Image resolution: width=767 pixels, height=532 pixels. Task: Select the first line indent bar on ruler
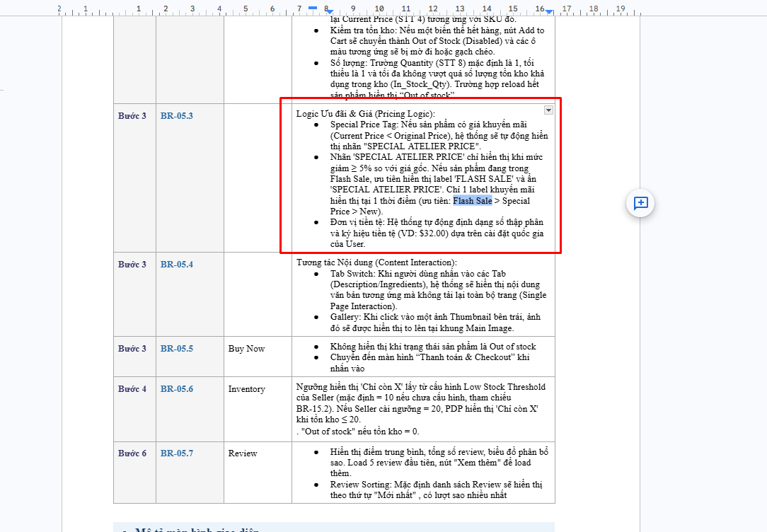tap(313, 7)
